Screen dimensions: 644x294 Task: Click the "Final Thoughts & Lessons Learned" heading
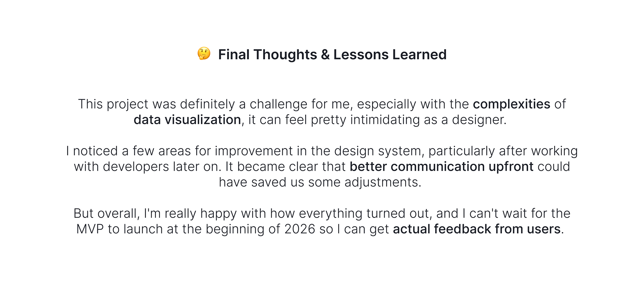(x=332, y=55)
